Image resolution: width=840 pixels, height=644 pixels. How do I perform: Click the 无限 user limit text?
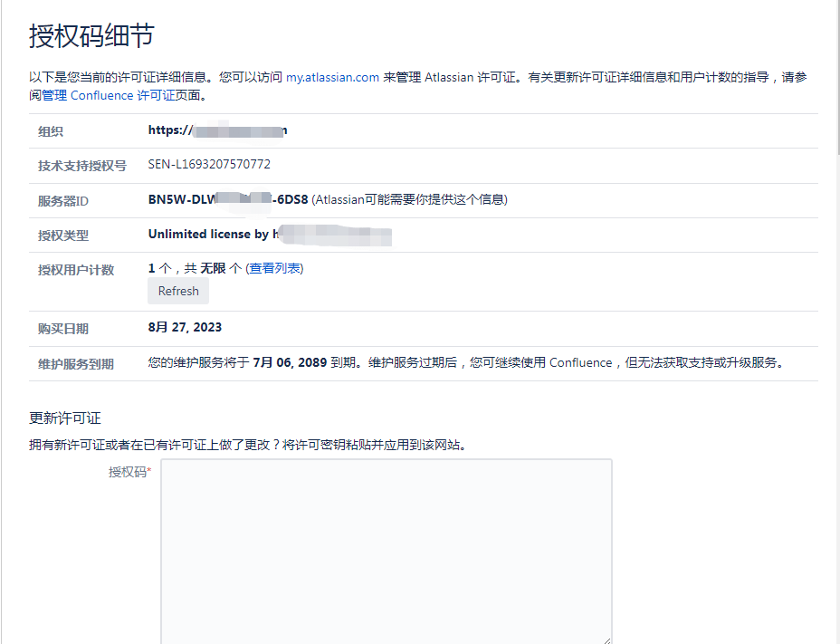point(213,268)
